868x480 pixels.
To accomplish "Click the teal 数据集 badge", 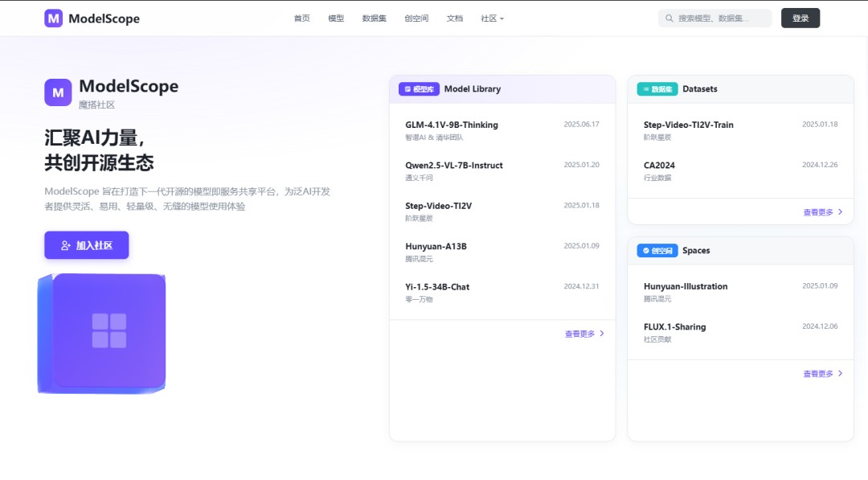I will [657, 89].
